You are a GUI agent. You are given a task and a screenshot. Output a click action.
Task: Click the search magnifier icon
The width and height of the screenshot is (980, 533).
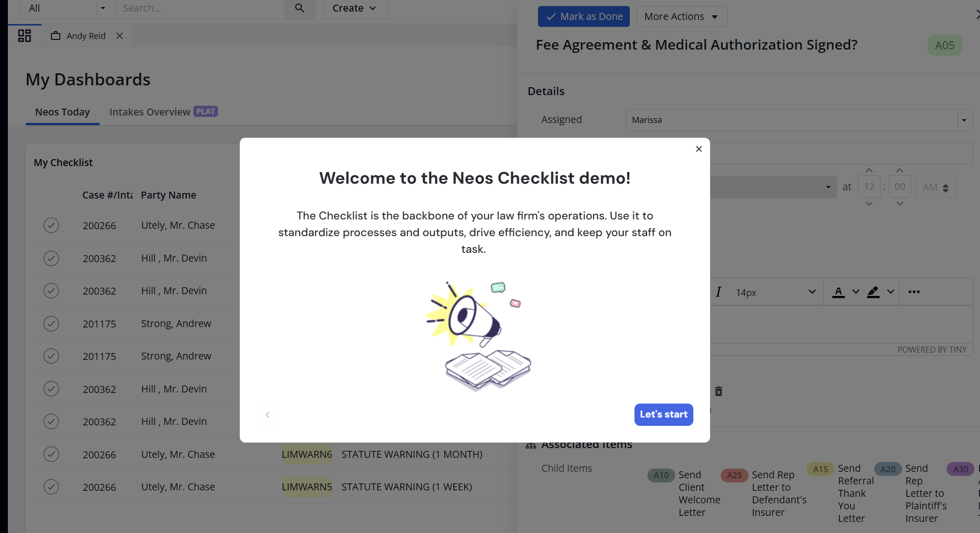point(300,8)
